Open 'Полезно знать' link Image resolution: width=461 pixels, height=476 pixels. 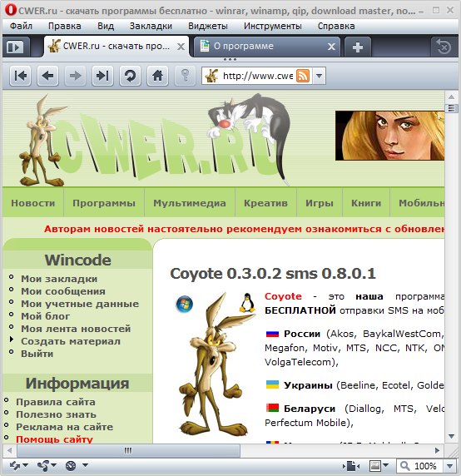click(56, 414)
